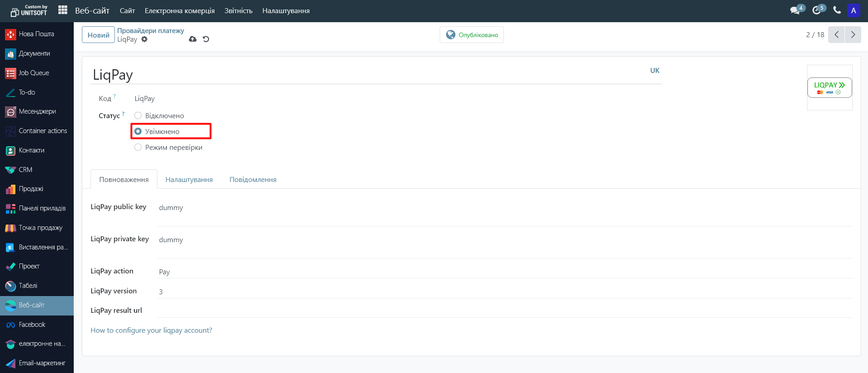Open the user avatar menu
The image size is (868, 373).
(853, 10)
